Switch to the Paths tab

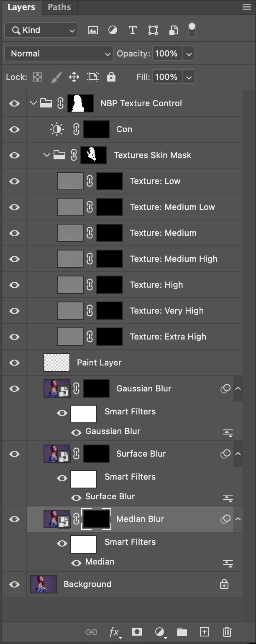click(59, 7)
